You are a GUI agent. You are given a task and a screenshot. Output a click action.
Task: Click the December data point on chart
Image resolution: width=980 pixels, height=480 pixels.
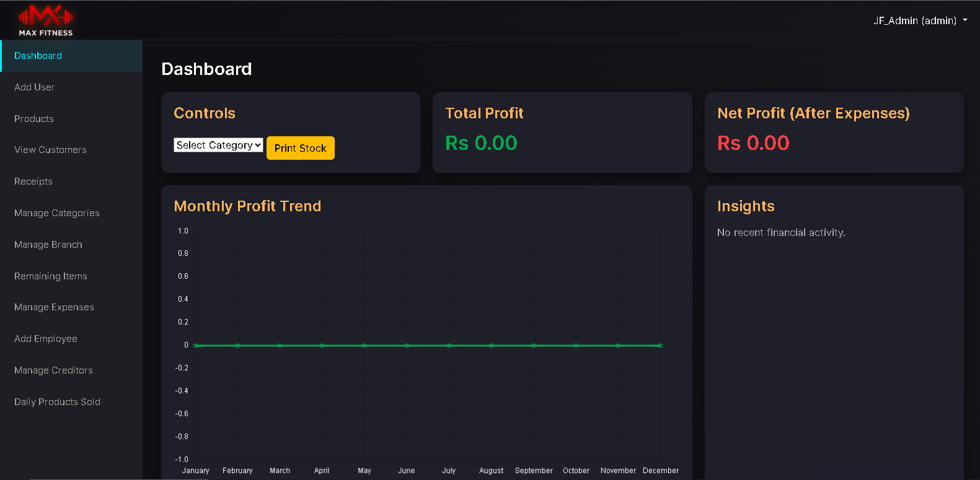[x=661, y=346]
